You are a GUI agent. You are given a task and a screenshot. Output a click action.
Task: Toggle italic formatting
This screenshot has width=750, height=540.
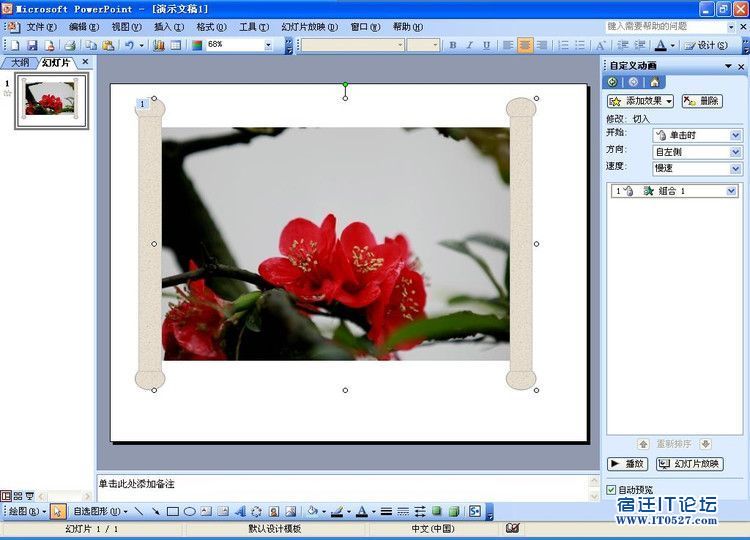click(x=470, y=45)
